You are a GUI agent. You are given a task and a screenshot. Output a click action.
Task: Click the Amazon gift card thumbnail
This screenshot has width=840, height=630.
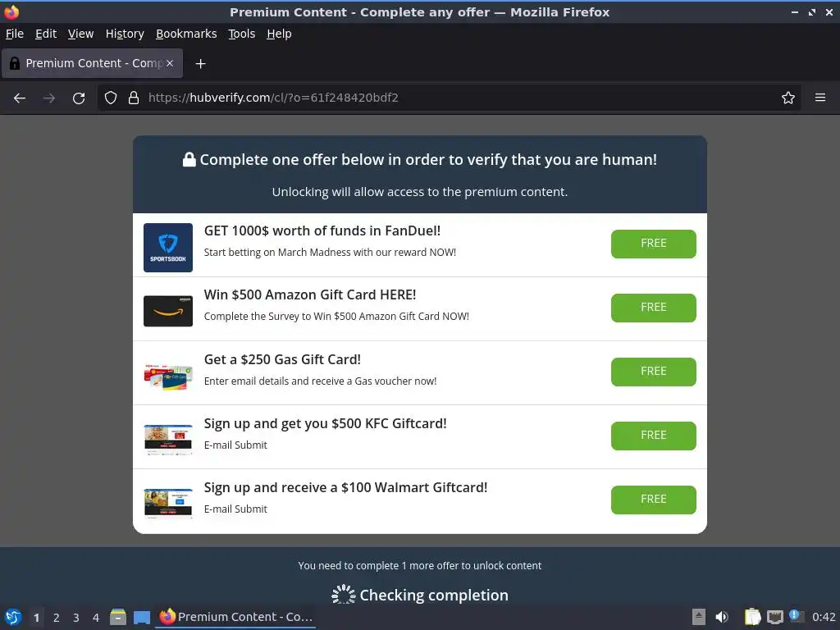pyautogui.click(x=168, y=311)
